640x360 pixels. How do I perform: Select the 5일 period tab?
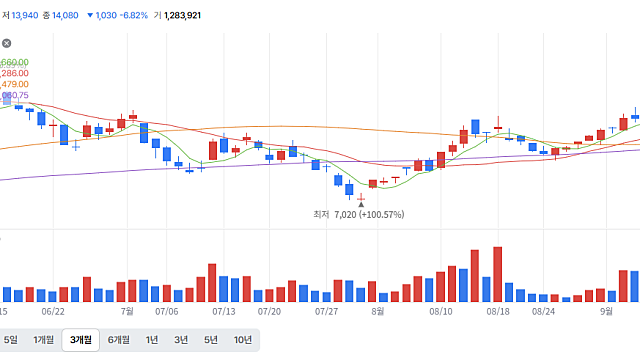coord(11,340)
